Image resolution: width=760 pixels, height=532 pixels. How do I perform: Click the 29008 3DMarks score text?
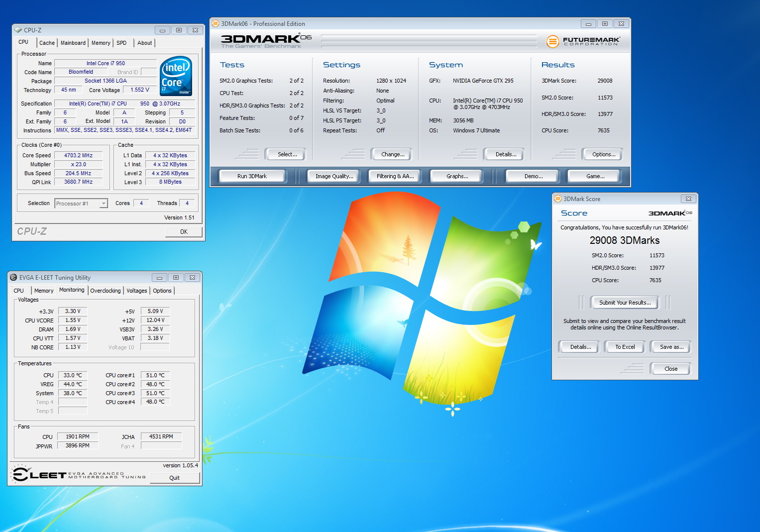coord(625,240)
